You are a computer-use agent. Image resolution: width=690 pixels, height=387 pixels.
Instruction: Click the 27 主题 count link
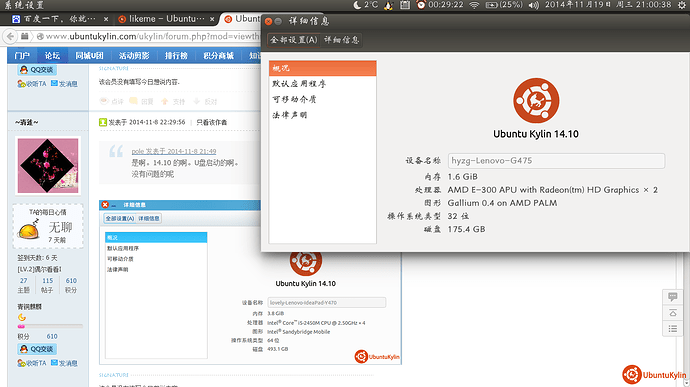coord(23,285)
